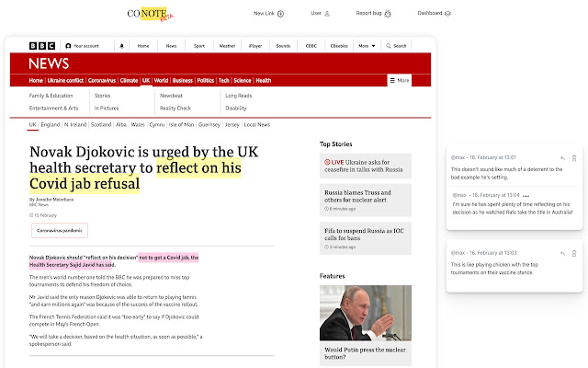Screen dimensions: 588x368
Task: Select the England region link
Action: click(51, 125)
